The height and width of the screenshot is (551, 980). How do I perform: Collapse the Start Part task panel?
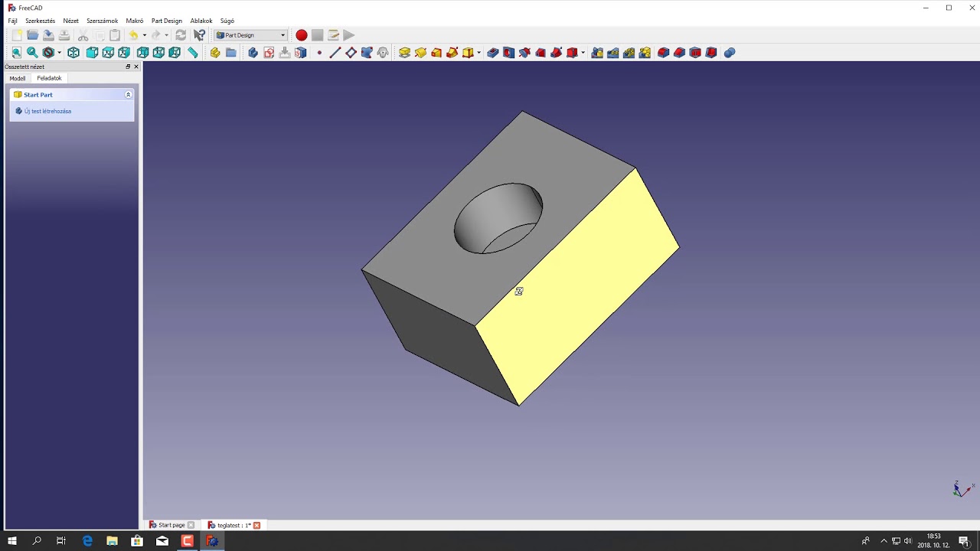click(128, 95)
